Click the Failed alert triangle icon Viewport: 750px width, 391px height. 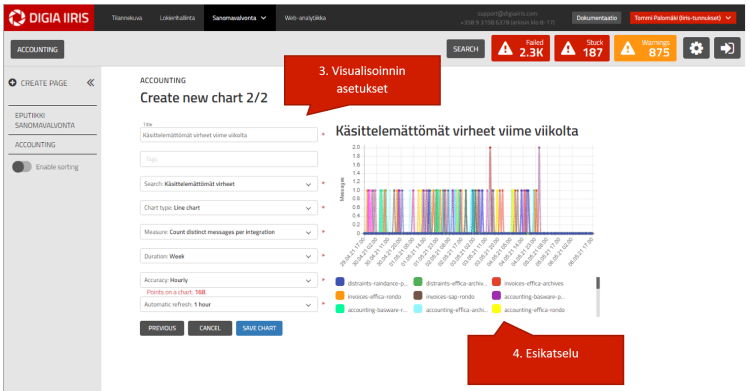[x=505, y=49]
